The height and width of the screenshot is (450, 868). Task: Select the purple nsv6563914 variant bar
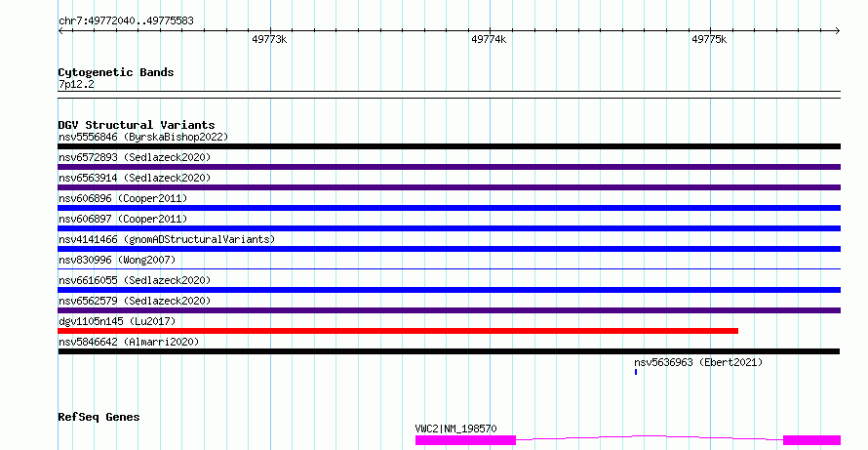(449, 187)
